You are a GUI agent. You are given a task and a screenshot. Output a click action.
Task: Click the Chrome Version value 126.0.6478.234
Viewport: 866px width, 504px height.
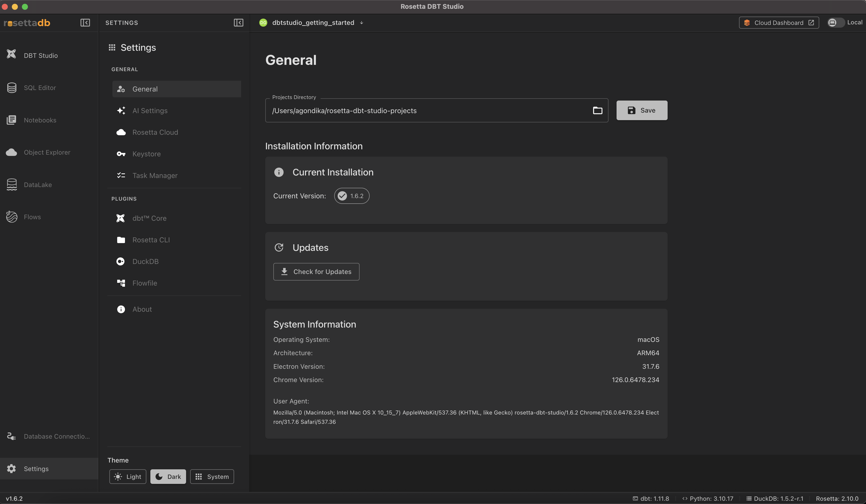pyautogui.click(x=635, y=380)
